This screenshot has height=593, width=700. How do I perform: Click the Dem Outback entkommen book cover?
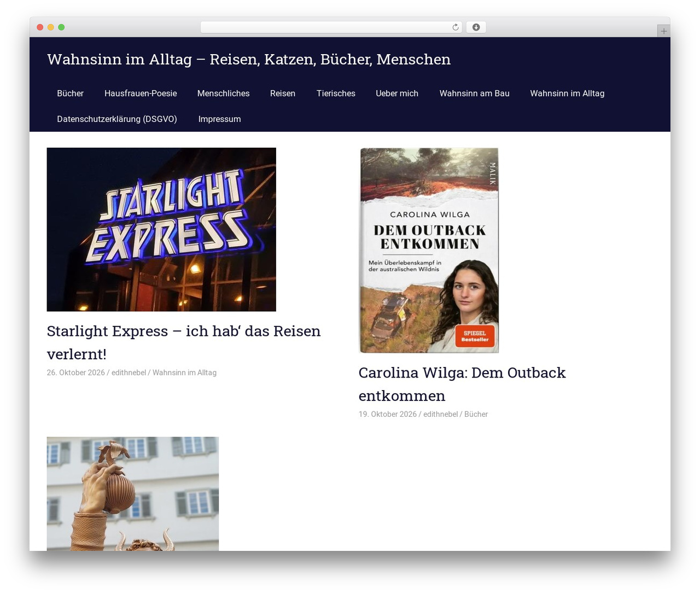pyautogui.click(x=429, y=250)
